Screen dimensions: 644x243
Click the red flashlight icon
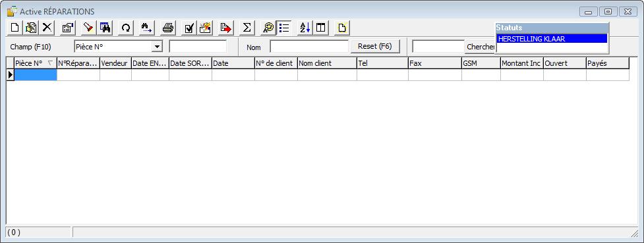point(89,28)
